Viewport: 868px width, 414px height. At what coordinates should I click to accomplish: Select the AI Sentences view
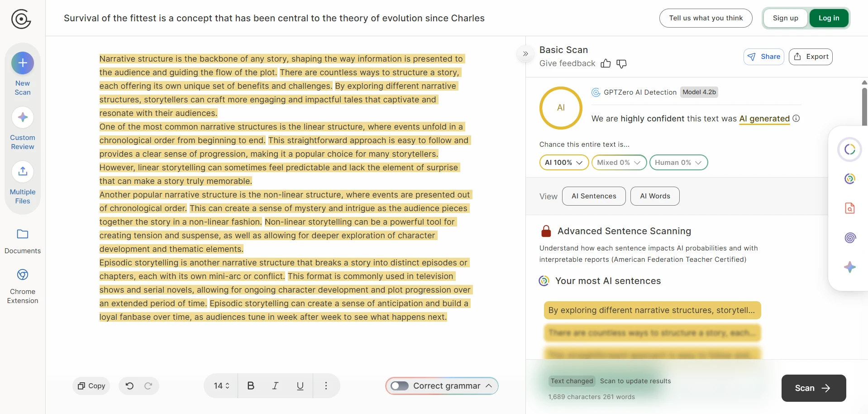tap(593, 196)
